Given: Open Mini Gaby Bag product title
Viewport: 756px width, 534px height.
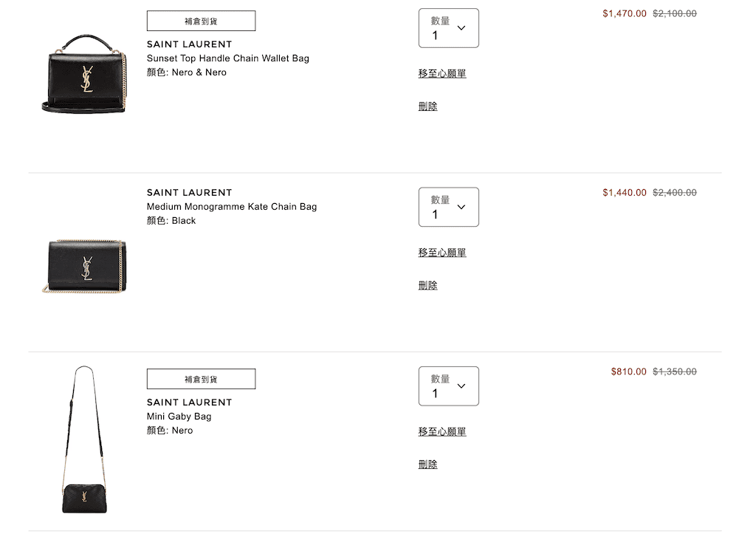Looking at the screenshot, I should tap(179, 417).
